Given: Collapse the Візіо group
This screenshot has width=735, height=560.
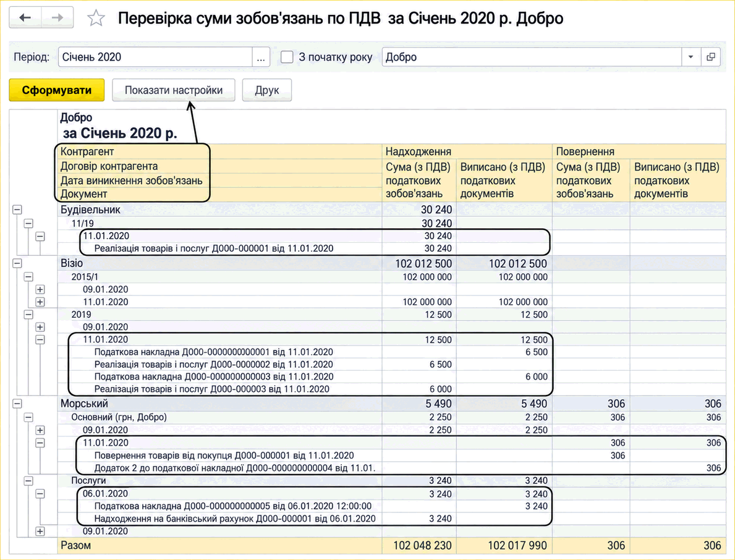Looking at the screenshot, I should (x=17, y=263).
